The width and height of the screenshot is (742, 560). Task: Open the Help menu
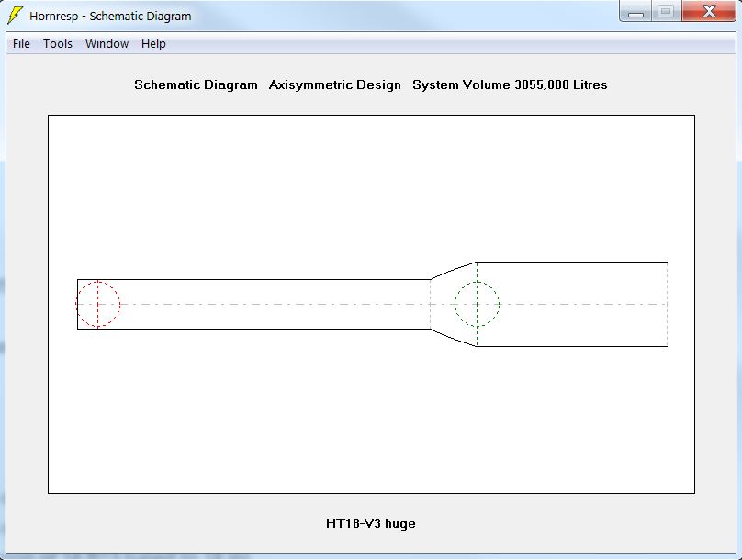click(x=153, y=43)
